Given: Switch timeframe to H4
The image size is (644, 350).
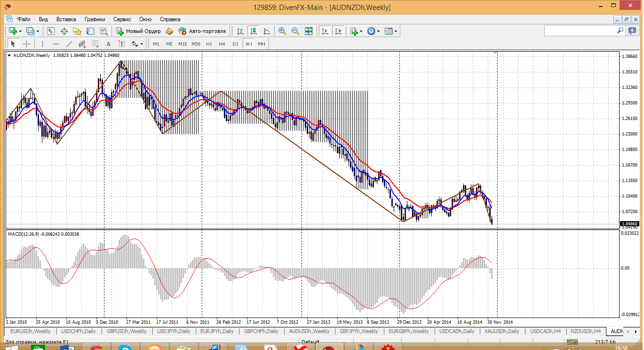Looking at the screenshot, I should 222,44.
